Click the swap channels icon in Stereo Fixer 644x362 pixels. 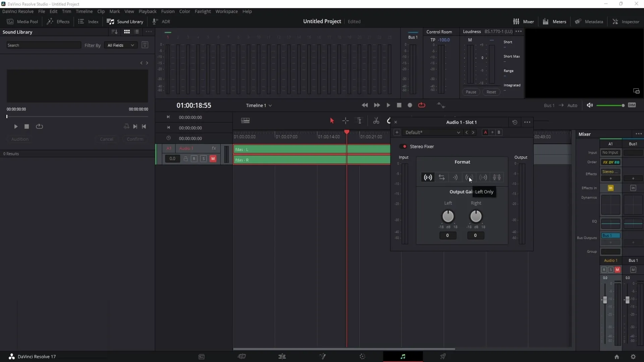[x=441, y=177]
